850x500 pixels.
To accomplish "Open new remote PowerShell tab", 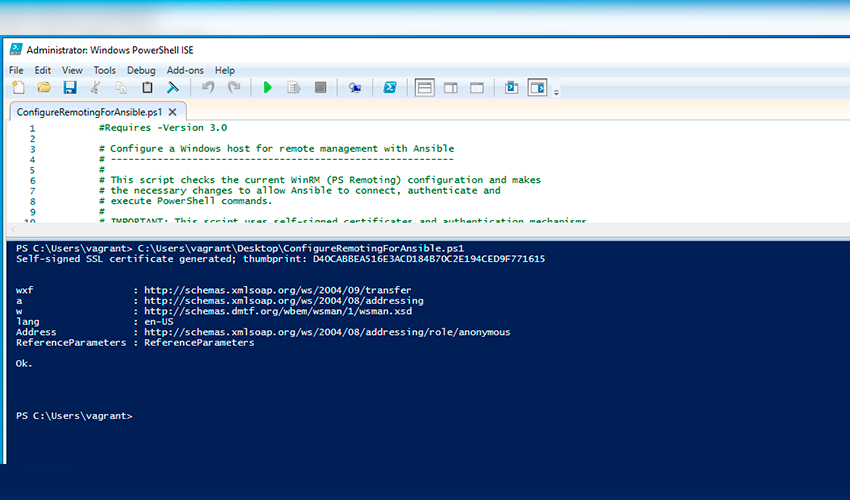I will tap(355, 87).
